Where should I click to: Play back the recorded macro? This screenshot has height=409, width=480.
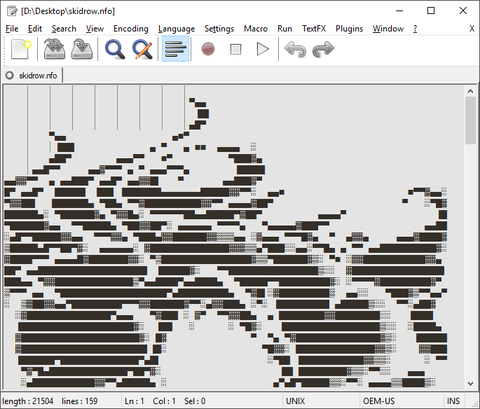pyautogui.click(x=263, y=49)
